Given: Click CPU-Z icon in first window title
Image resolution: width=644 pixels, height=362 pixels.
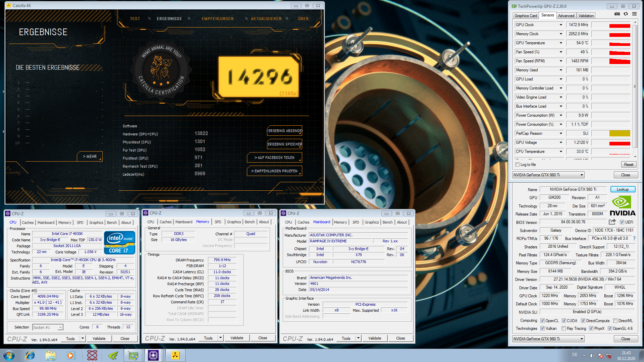Looking at the screenshot, I should point(7,214).
